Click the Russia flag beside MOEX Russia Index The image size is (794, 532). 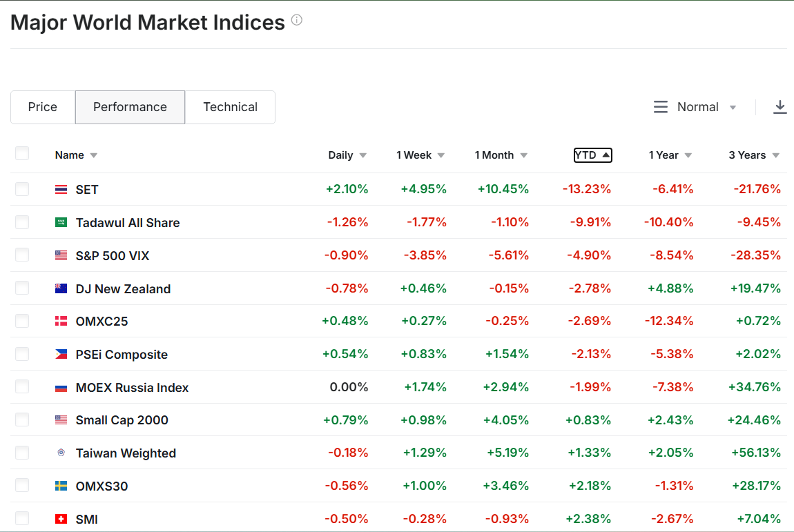pos(61,388)
